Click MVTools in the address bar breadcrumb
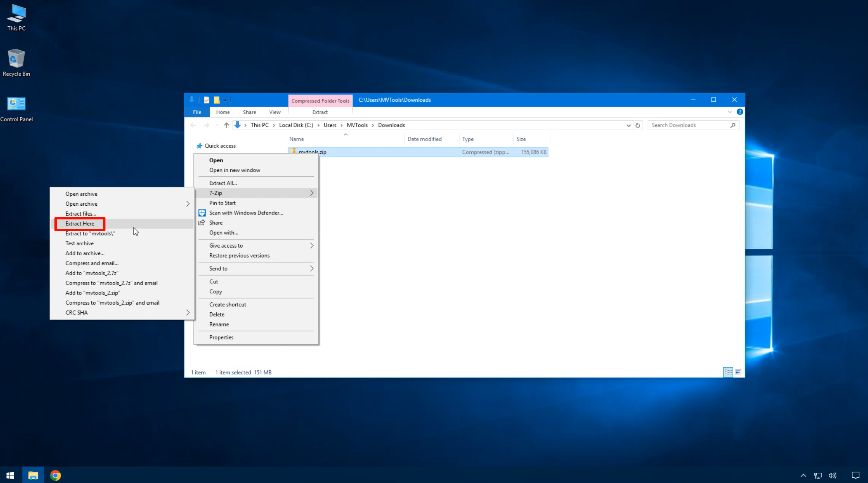Viewport: 868px width, 483px height. [357, 125]
